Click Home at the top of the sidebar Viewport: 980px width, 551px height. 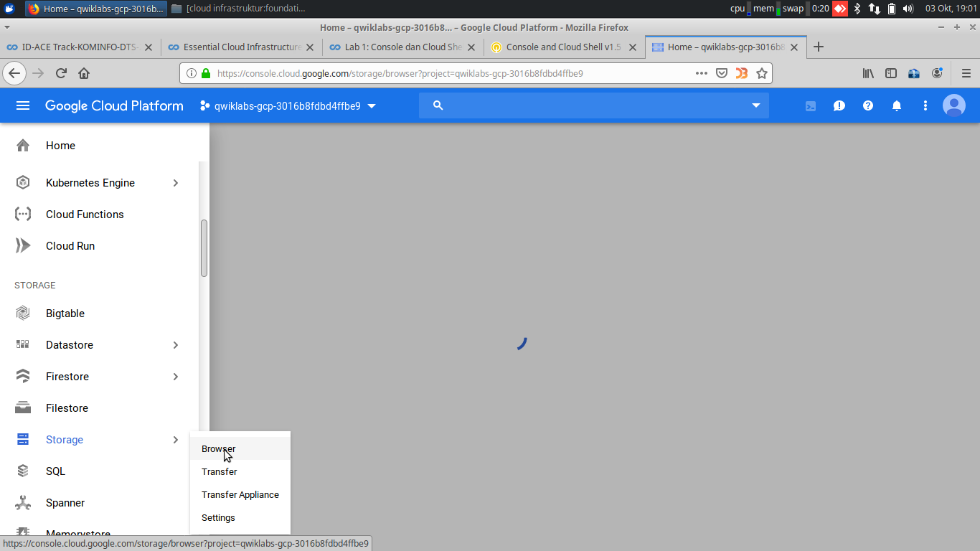tap(60, 146)
